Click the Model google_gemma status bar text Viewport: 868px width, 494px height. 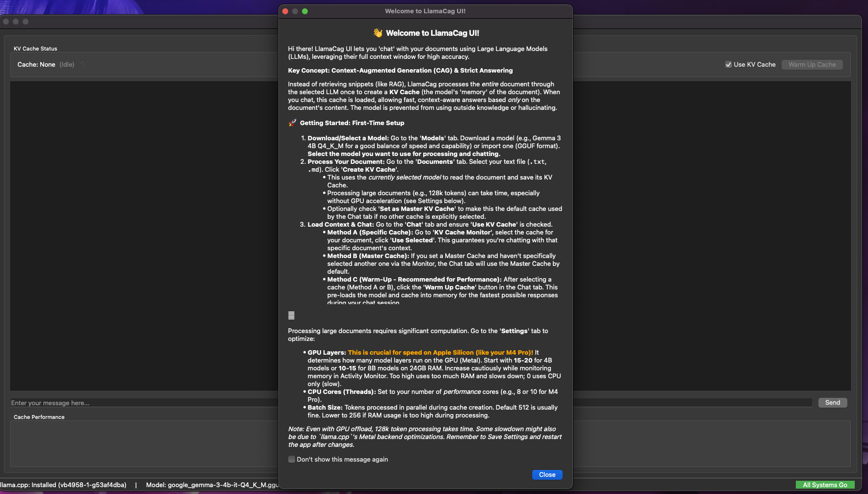click(212, 485)
